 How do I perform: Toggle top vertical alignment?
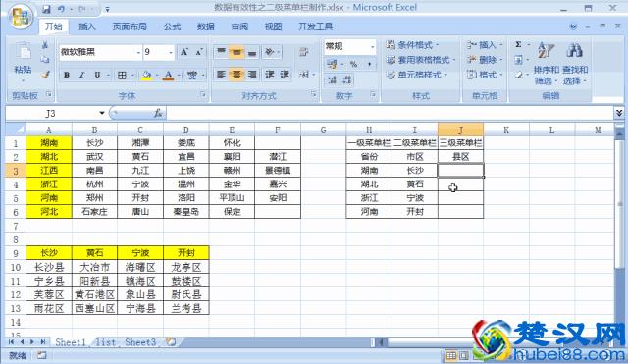(221, 52)
